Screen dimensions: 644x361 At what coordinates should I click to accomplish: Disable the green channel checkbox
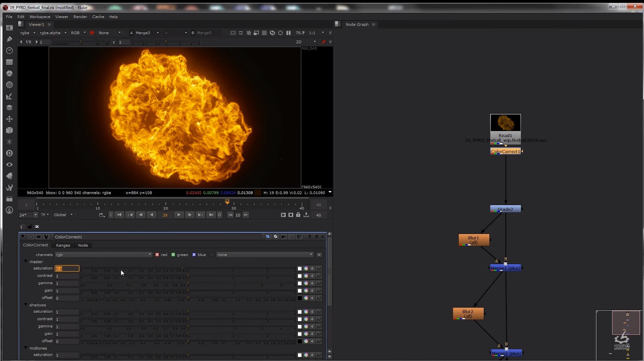coord(173,255)
